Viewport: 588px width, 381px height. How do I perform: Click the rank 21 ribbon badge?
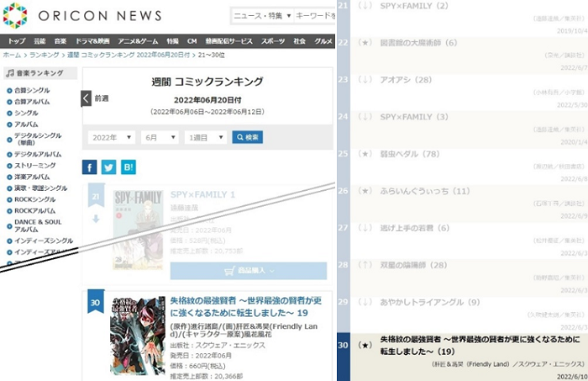(x=96, y=196)
